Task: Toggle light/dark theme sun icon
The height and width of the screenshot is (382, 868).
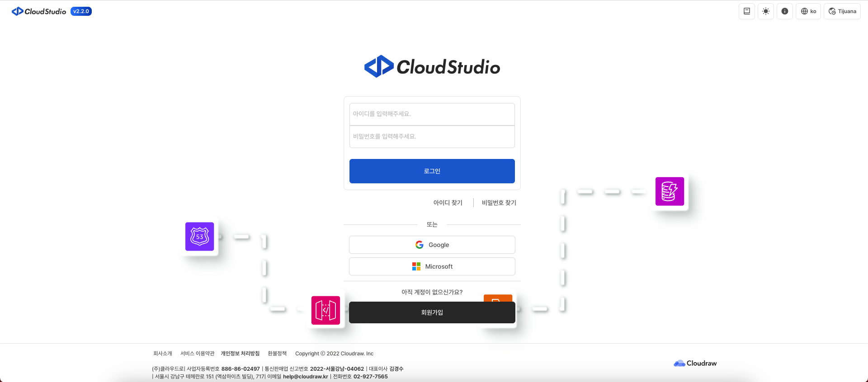Action: [x=765, y=11]
